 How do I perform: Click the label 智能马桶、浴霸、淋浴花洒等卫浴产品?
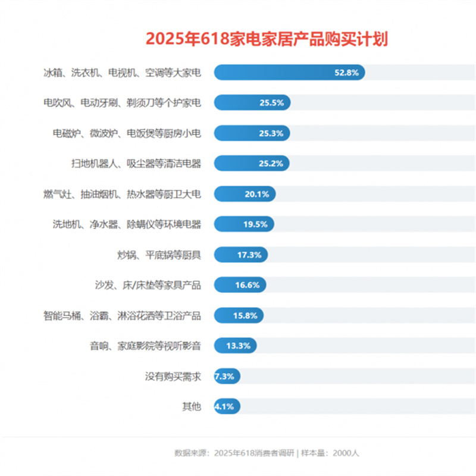(x=123, y=316)
